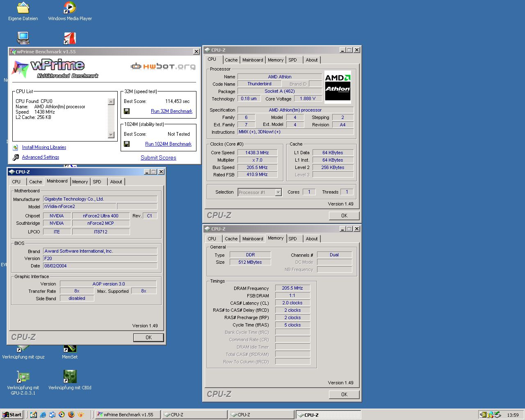Click the hwbot.org logo in wPrime
The width and height of the screenshot is (525, 420).
(163, 66)
